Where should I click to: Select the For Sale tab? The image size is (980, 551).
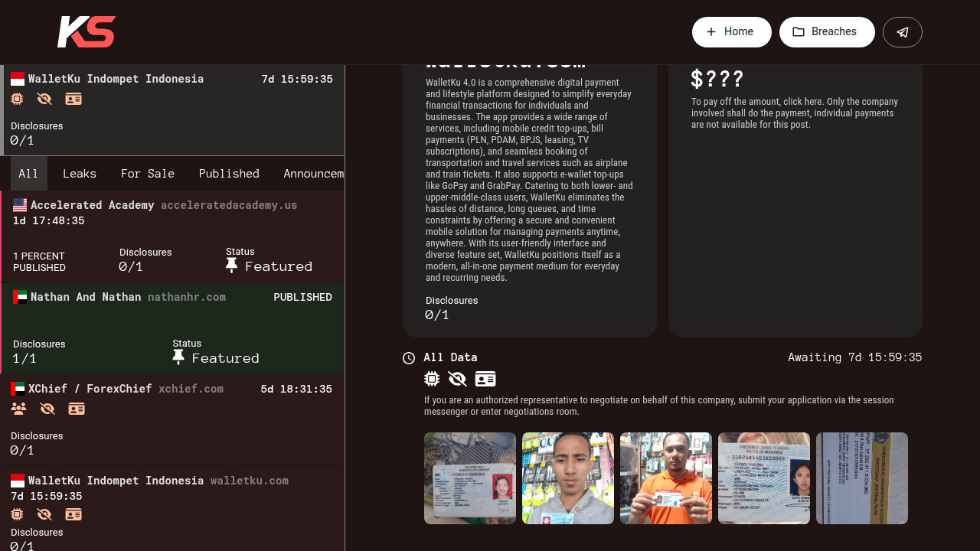[147, 174]
